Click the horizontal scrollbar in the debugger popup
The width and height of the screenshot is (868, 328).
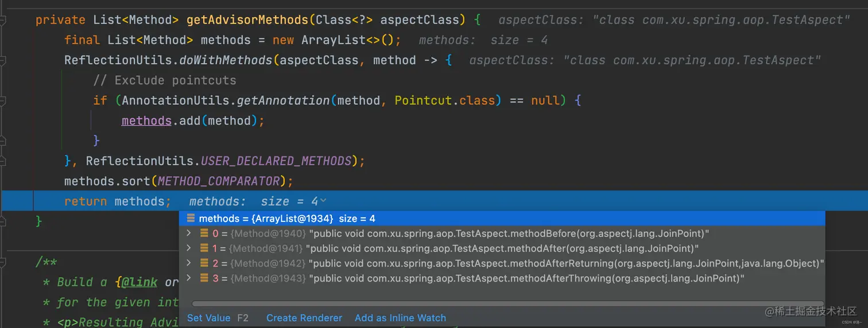[507, 304]
